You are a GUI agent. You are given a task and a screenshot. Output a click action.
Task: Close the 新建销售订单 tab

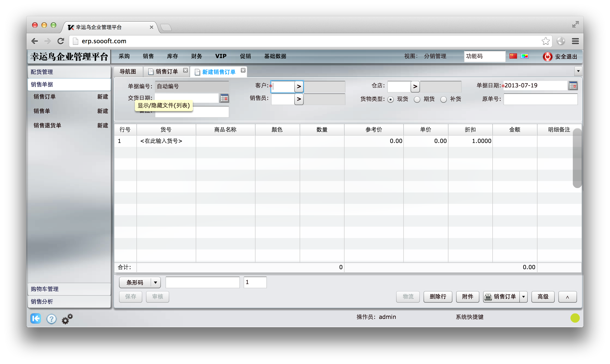(x=243, y=70)
